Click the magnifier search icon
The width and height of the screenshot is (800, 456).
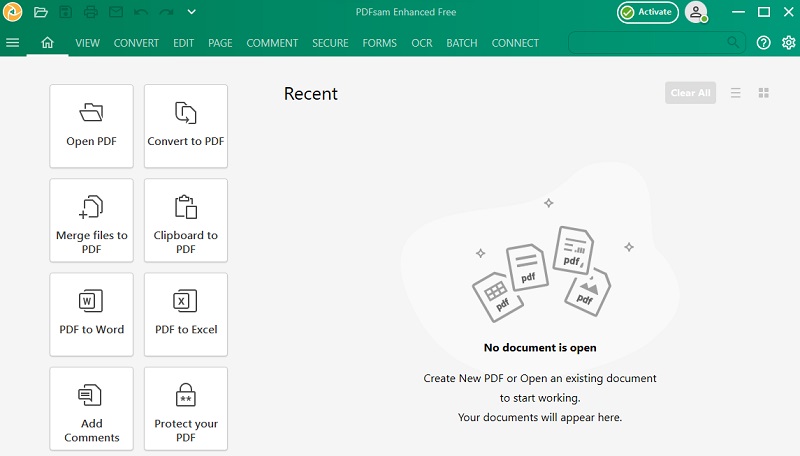click(x=733, y=42)
